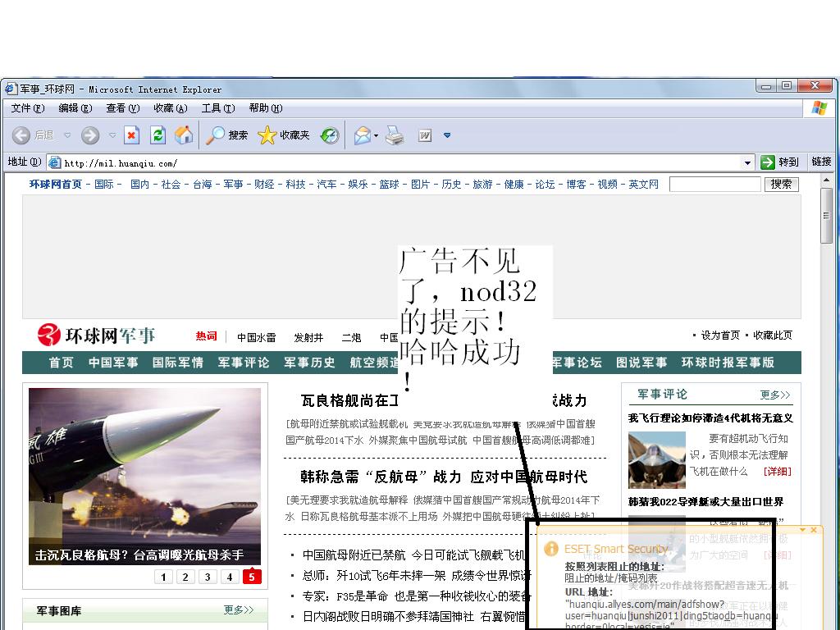Screen dimensions: 840x630
Task: Select the 军事评论 tab in the green navigation bar
Action: coord(244,363)
